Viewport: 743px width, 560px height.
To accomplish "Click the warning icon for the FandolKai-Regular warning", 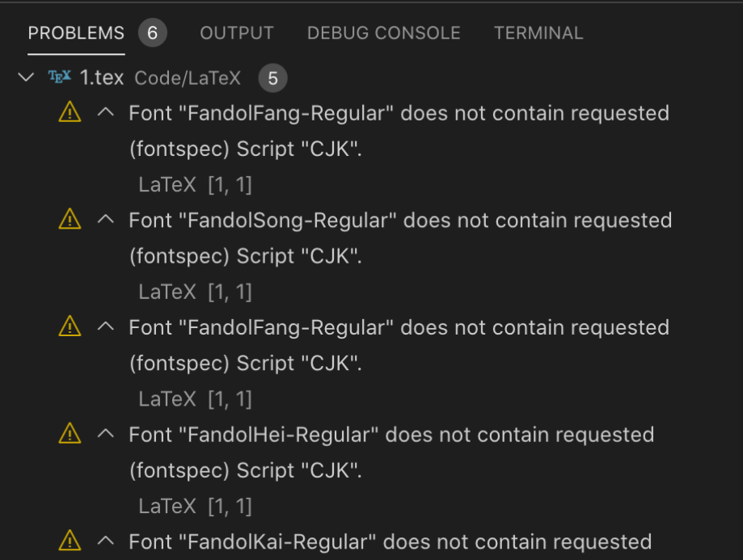I will (70, 541).
